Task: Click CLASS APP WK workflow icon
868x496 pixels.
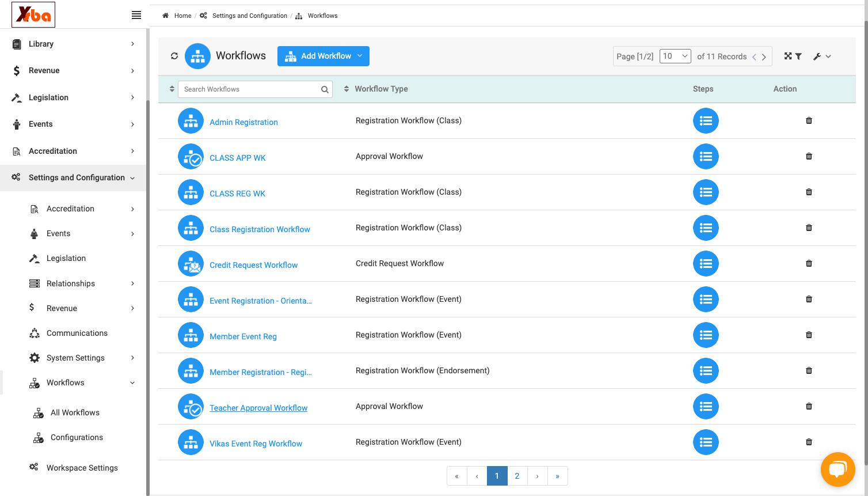Action: pos(191,157)
